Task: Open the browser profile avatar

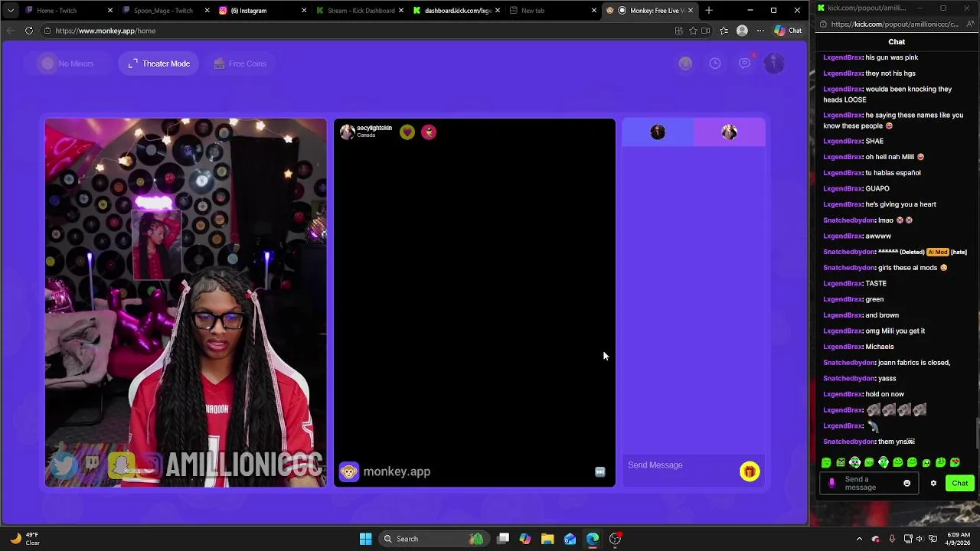Action: 742,31
